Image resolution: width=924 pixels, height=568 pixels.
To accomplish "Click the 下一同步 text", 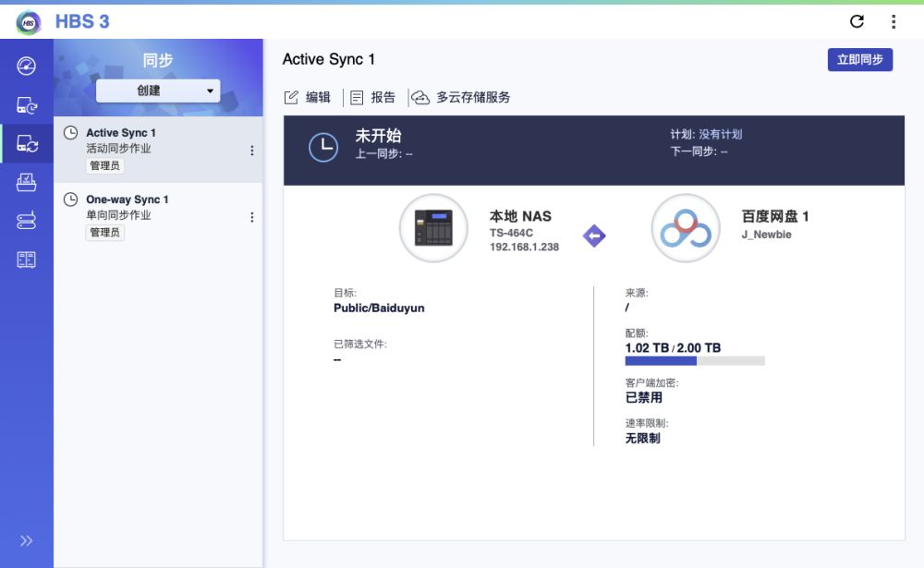I will [699, 151].
